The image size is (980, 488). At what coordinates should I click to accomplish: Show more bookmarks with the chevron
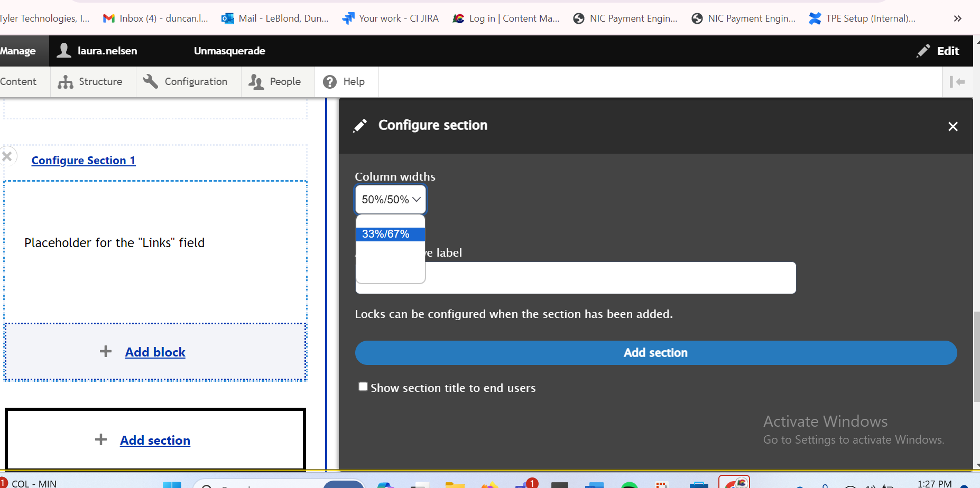point(957,18)
